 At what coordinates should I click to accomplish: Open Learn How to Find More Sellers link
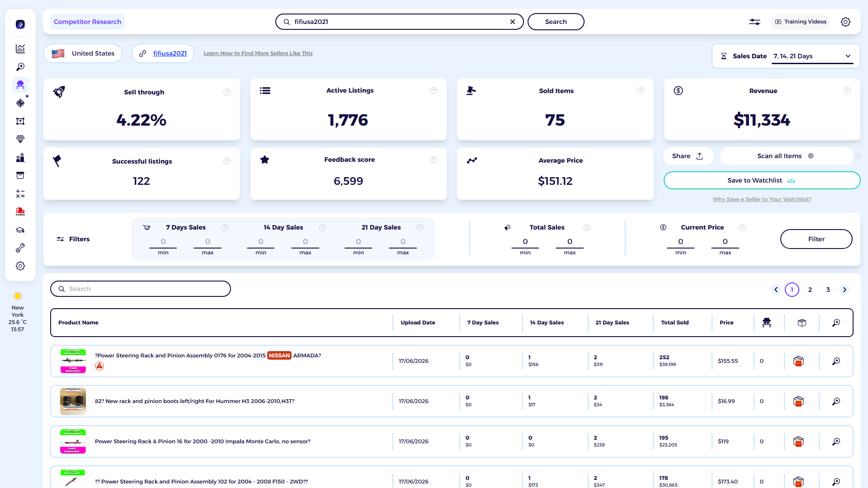(258, 53)
